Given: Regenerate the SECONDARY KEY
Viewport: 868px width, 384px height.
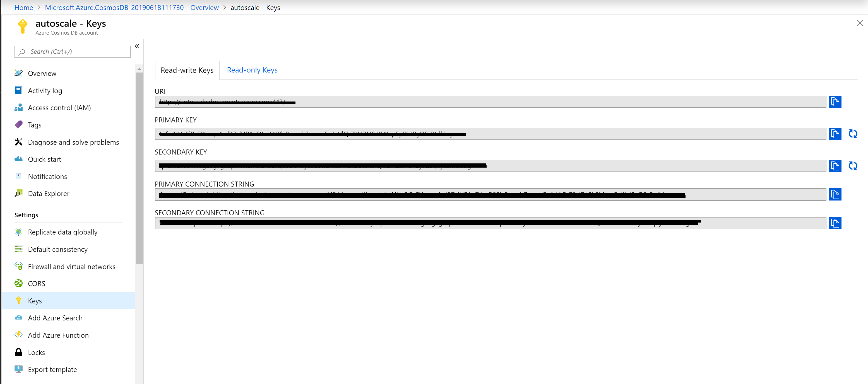Looking at the screenshot, I should point(852,166).
